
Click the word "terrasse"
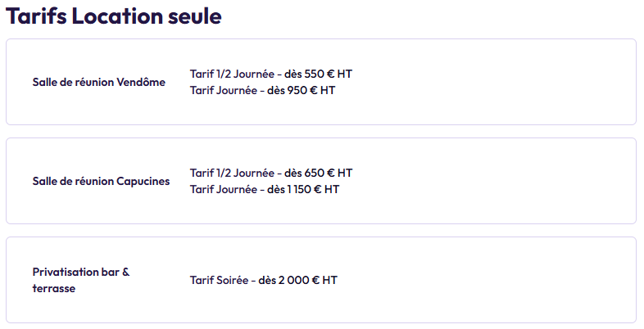tap(54, 288)
